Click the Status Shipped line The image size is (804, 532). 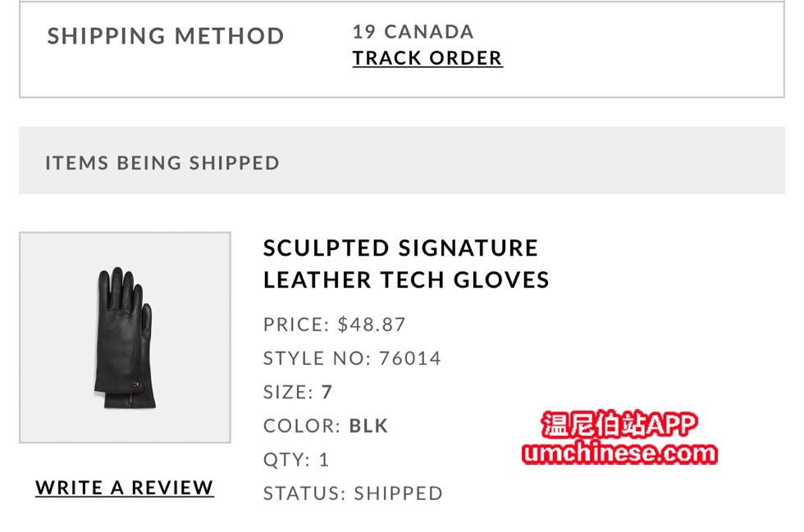pos(353,493)
